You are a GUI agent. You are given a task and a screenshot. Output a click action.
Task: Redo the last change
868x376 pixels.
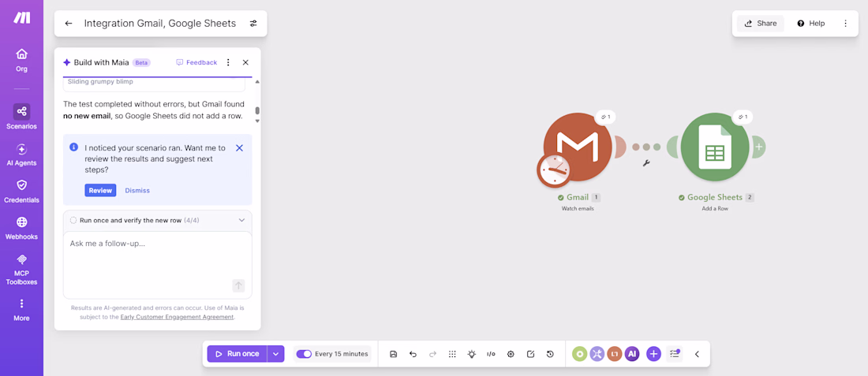click(x=432, y=354)
